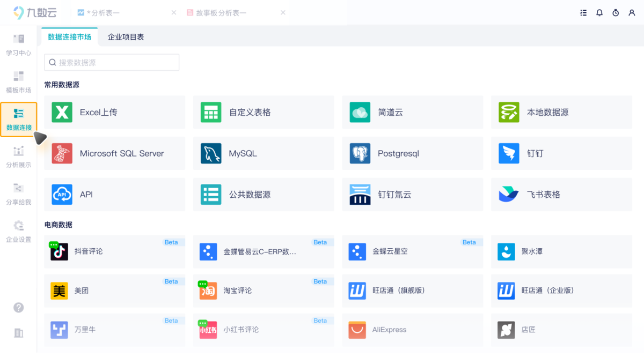Click the timer icon in top bar
Image resolution: width=644 pixels, height=357 pixels.
click(616, 13)
